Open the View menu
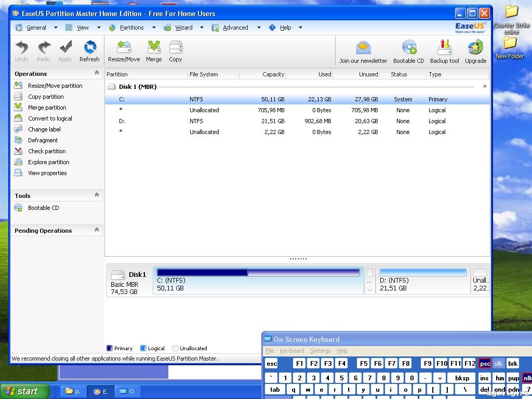Image resolution: width=532 pixels, height=399 pixels. tap(83, 28)
